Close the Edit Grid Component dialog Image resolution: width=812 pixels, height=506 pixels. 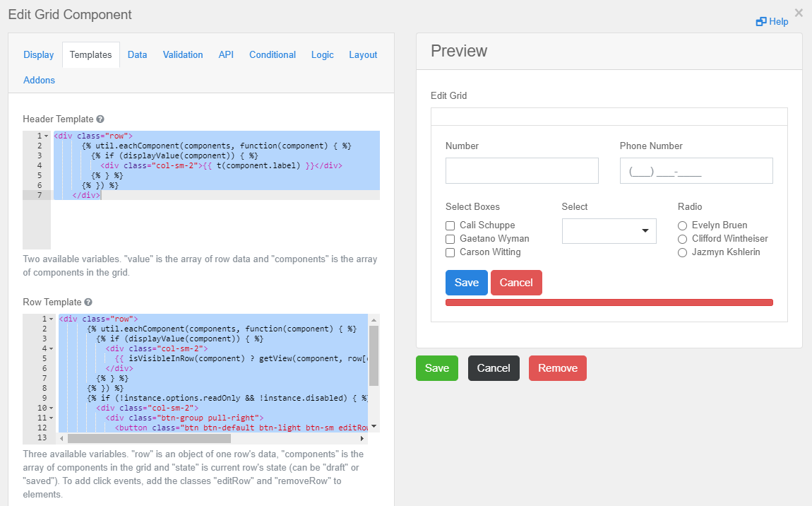[799, 13]
